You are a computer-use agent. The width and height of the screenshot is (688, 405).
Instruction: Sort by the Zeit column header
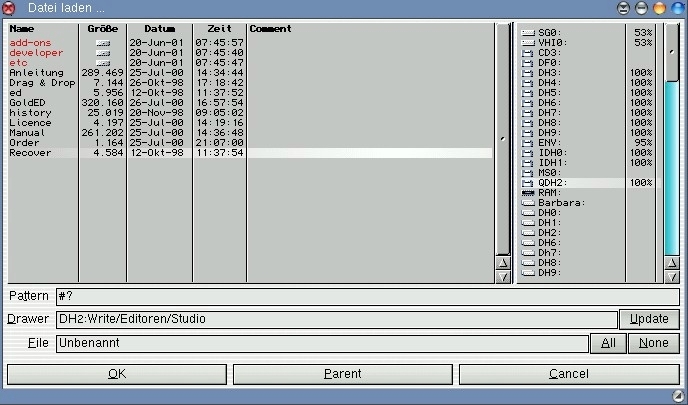coord(219,29)
